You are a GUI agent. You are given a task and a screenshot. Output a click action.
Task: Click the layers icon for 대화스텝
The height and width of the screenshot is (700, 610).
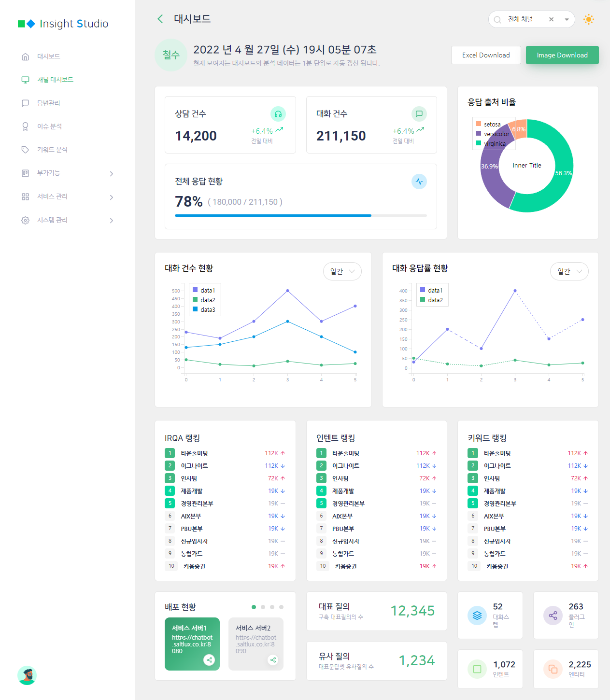tap(477, 616)
